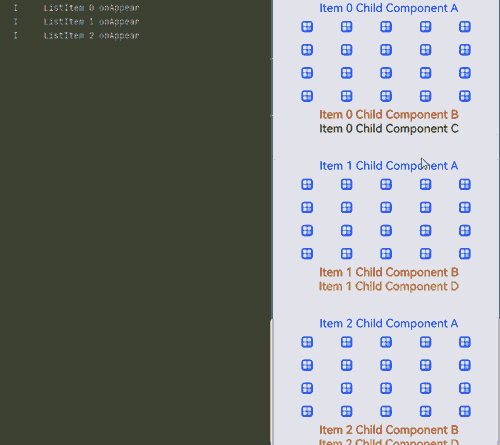The width and height of the screenshot is (500, 445).
Task: Click fifth grid icon in Item 1's top row
Action: click(465, 184)
